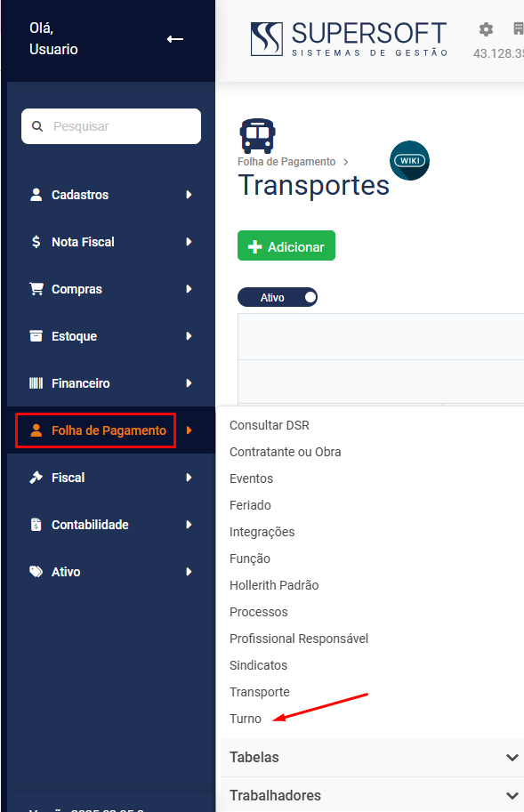Click the SuperSoft logo
Screen dimensions: 524x812
[x=349, y=39]
